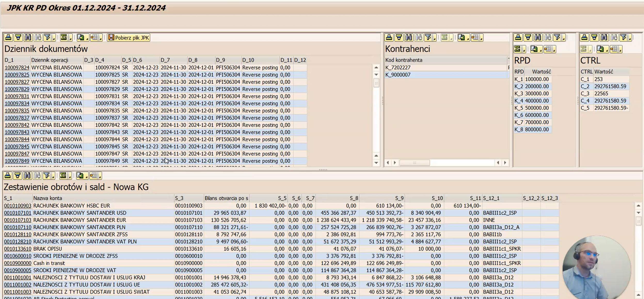Click Find binoculars icon in Dziennik dokumentów toolbar
The height and width of the screenshot is (299, 644).
point(28,38)
